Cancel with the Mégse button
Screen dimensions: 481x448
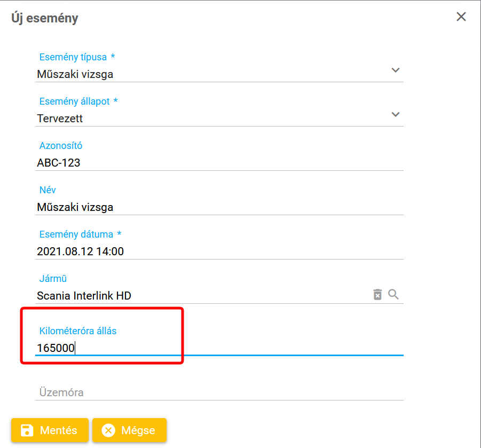pyautogui.click(x=129, y=430)
